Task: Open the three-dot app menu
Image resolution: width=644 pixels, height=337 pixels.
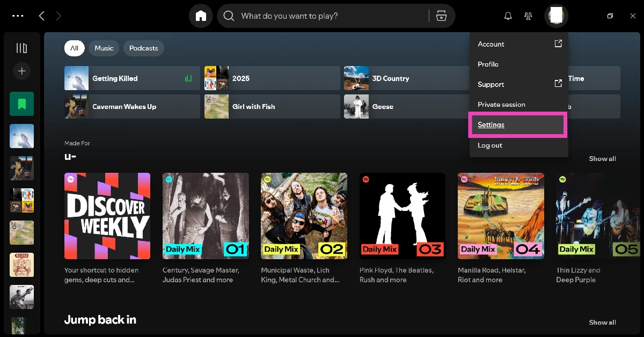Action: pos(18,16)
